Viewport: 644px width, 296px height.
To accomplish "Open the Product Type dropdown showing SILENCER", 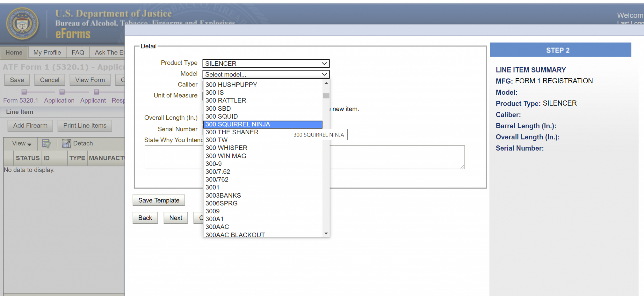I will tap(266, 64).
